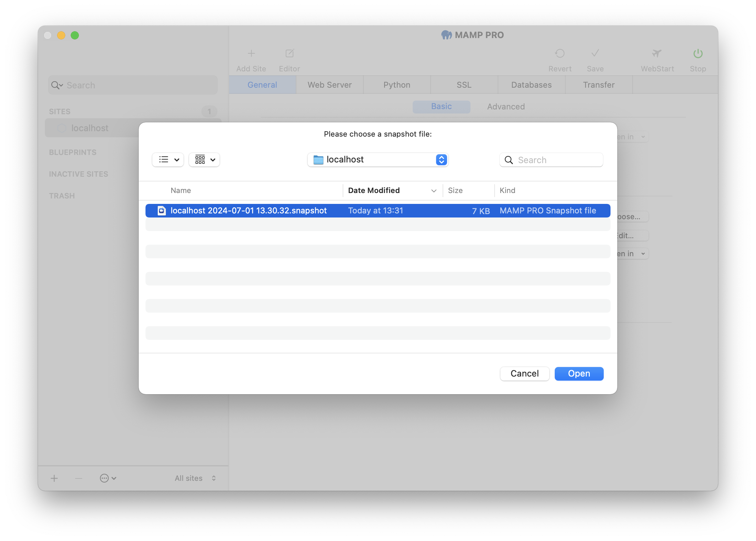This screenshot has height=541, width=756.
Task: Click the partially hidden Choose... button
Action: tap(633, 216)
